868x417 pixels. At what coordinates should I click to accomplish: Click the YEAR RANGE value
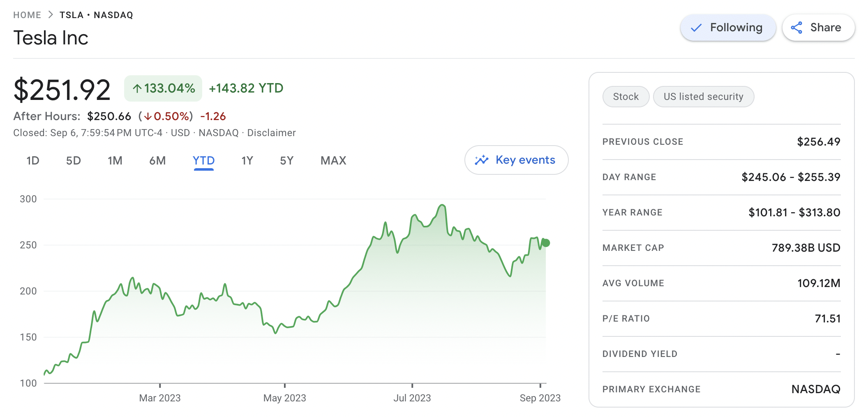coord(794,213)
